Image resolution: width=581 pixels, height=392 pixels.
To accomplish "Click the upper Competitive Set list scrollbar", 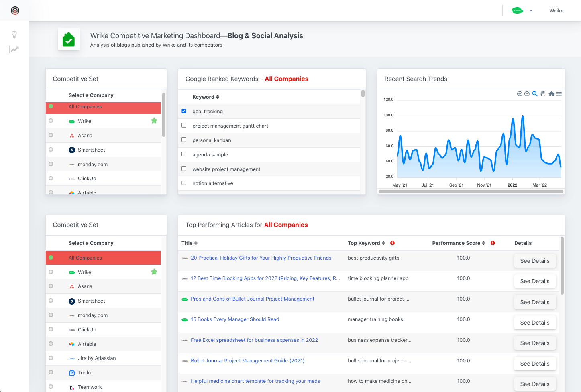I will pos(164,115).
